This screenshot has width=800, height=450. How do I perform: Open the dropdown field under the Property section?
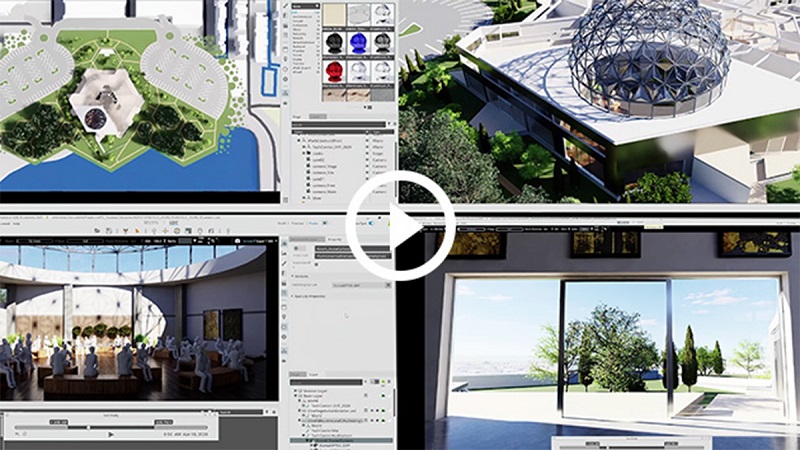(358, 283)
